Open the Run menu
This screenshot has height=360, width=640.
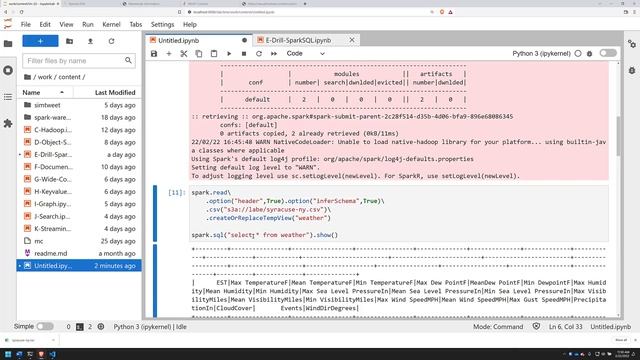point(88,24)
